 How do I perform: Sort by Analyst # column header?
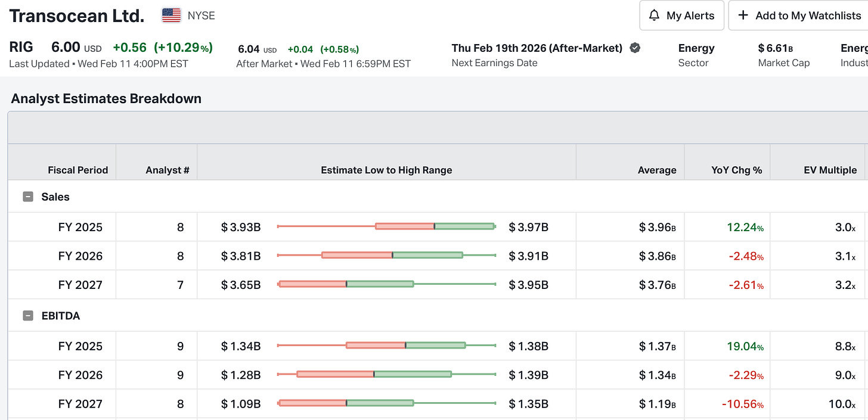[x=167, y=170]
